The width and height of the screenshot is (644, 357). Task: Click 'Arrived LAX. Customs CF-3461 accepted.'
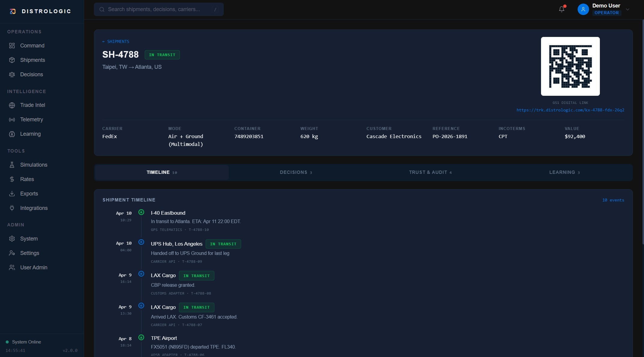[x=194, y=317]
